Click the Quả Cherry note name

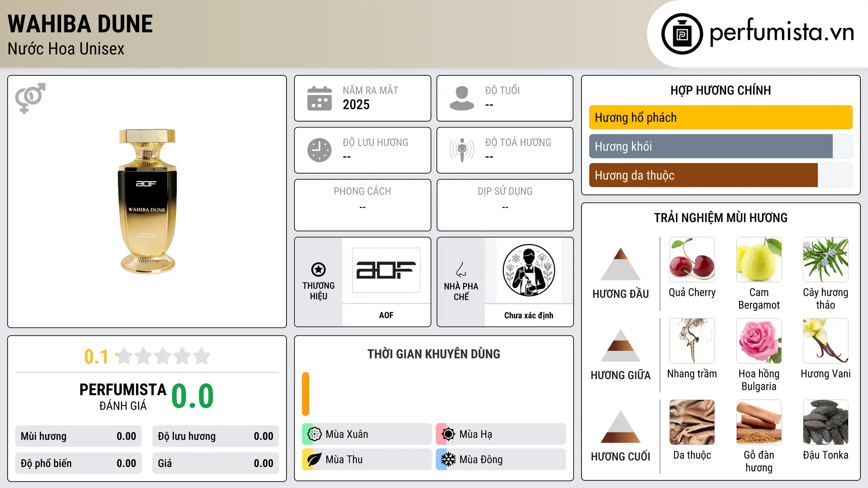point(692,292)
